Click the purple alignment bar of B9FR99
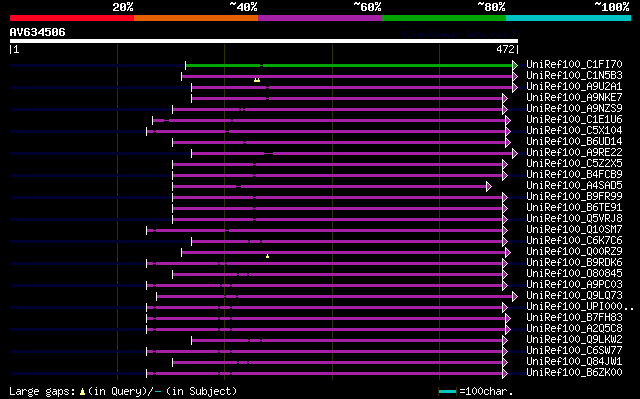This screenshot has height=399, width=640. coord(338,197)
